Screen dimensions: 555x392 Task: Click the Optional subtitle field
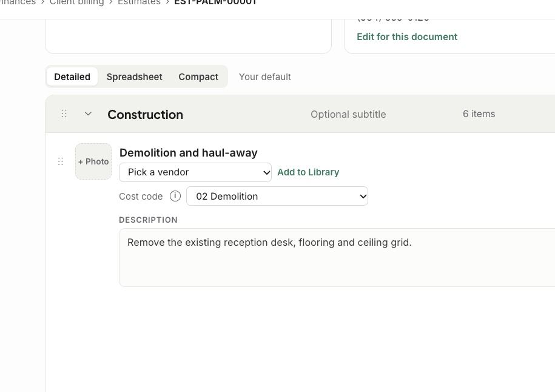pyautogui.click(x=348, y=114)
